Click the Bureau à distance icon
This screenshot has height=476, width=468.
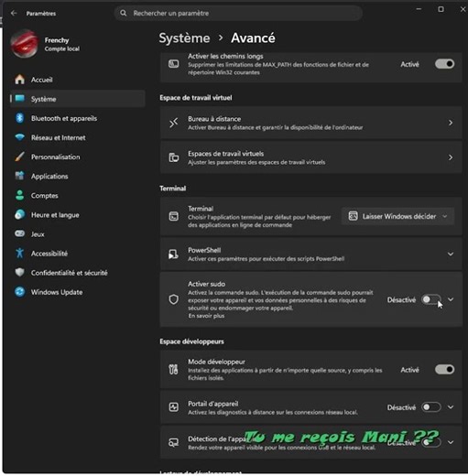174,123
